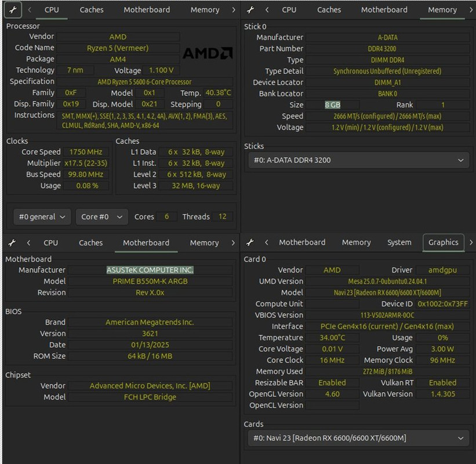Click the '272 MiB / 8176 MiB' memory used value
The image size is (476, 464).
pyautogui.click(x=388, y=372)
